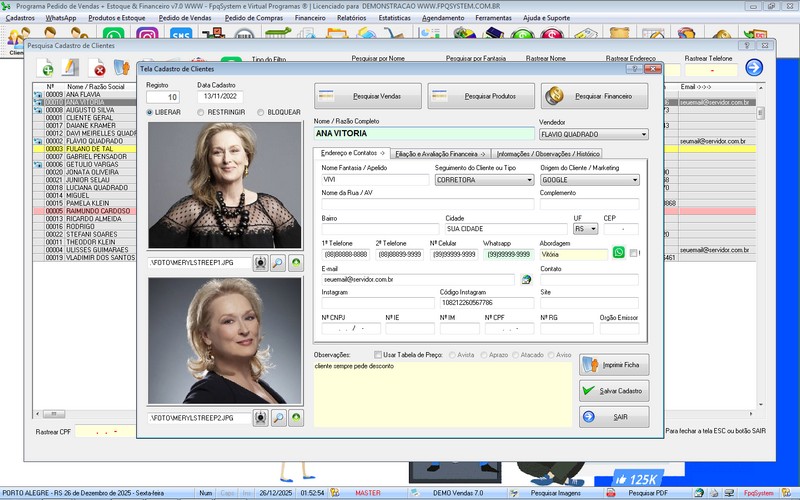
Task: Open the Relatórios menu
Action: 351,18
